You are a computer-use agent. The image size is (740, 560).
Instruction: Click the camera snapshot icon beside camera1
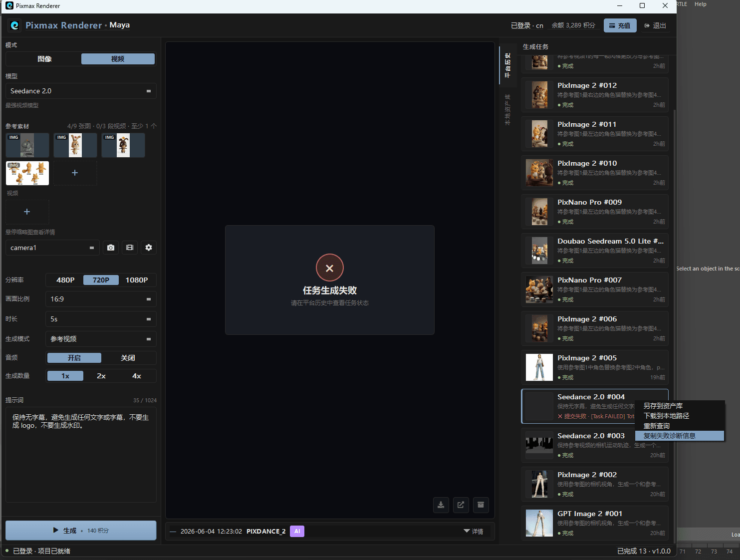pos(111,248)
